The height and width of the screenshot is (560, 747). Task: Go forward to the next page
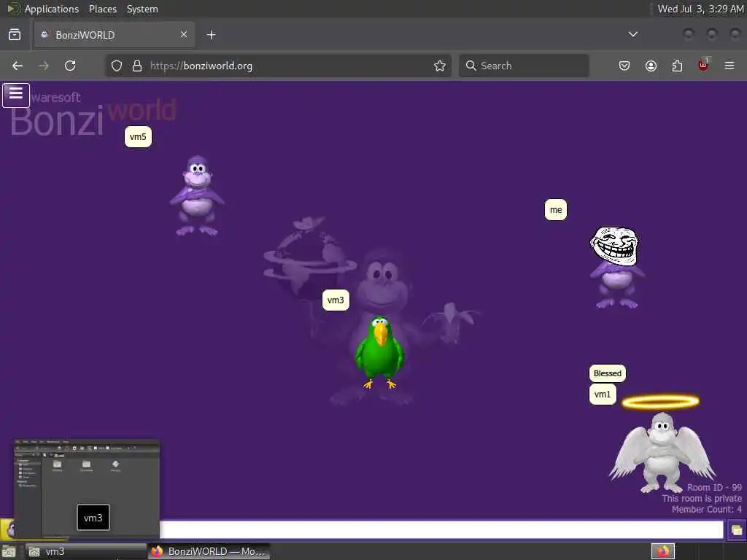point(44,66)
